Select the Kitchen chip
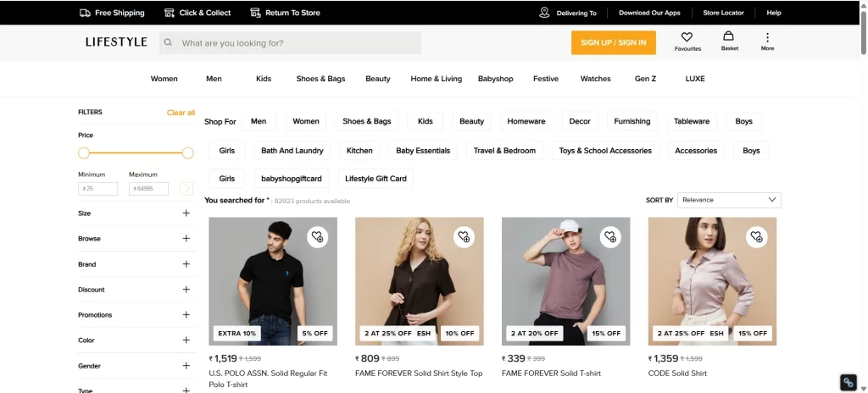This screenshot has width=868, height=393. pos(359,151)
